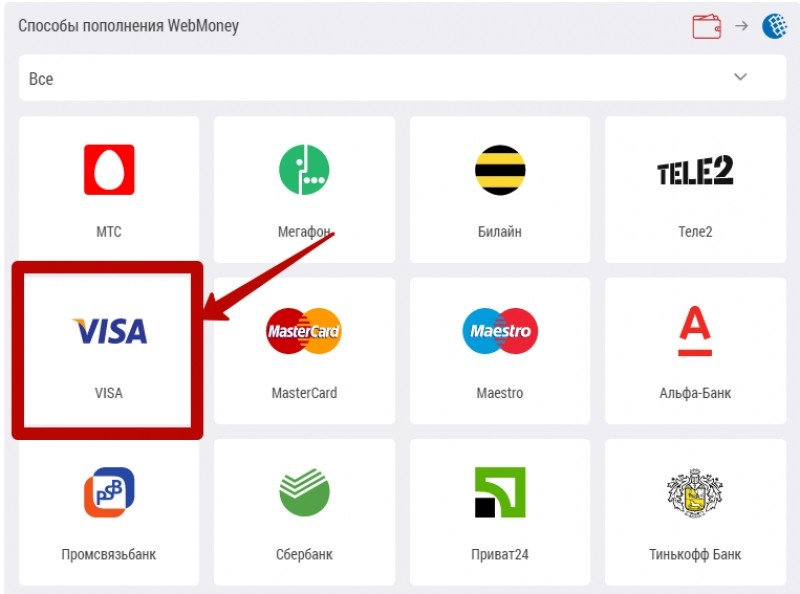Select the Maestro logo
Viewport: 800px width, 594px height.
click(500, 331)
